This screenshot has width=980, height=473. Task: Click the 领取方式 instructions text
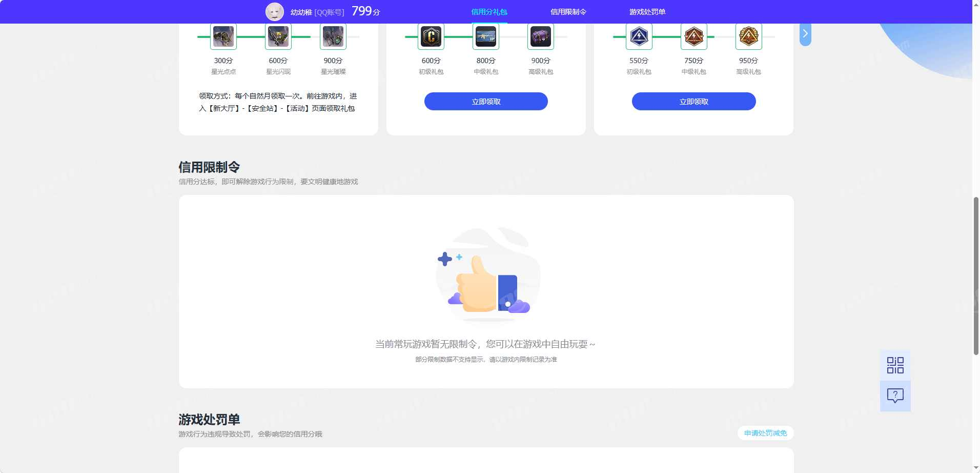278,102
